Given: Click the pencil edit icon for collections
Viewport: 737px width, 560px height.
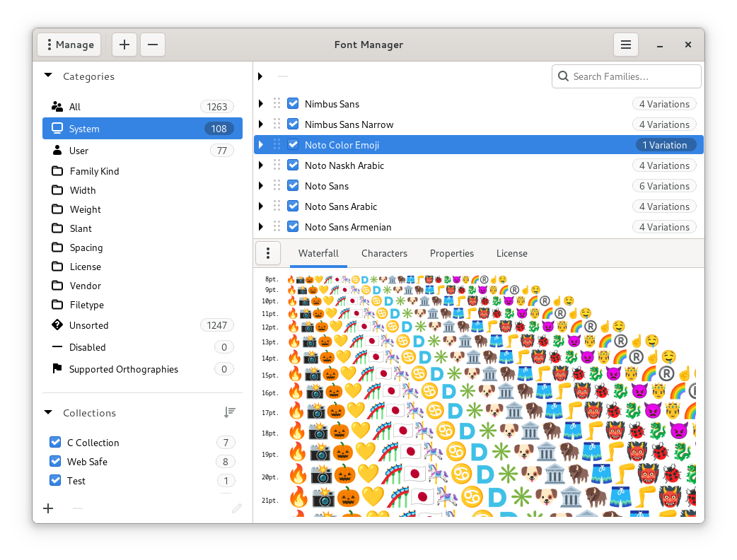Looking at the screenshot, I should pos(237,508).
